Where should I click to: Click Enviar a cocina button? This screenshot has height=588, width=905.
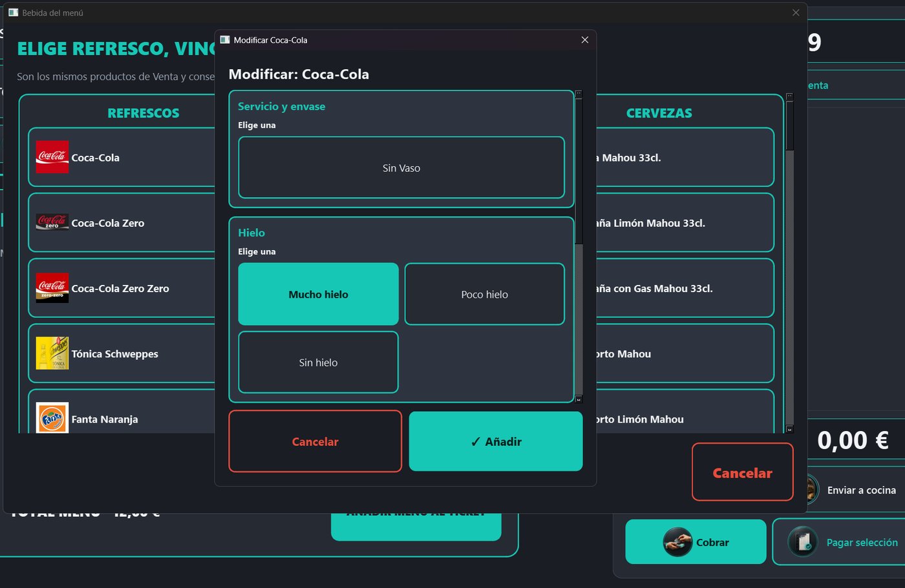pyautogui.click(x=856, y=490)
